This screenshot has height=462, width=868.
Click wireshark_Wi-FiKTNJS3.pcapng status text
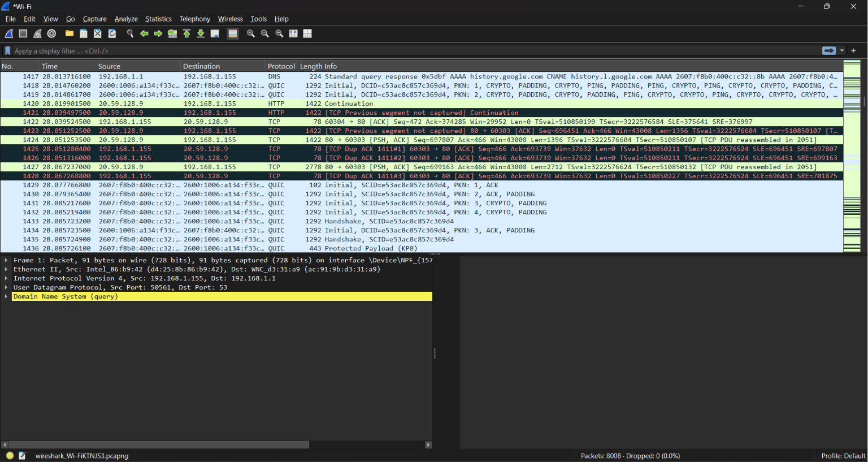(x=82, y=456)
